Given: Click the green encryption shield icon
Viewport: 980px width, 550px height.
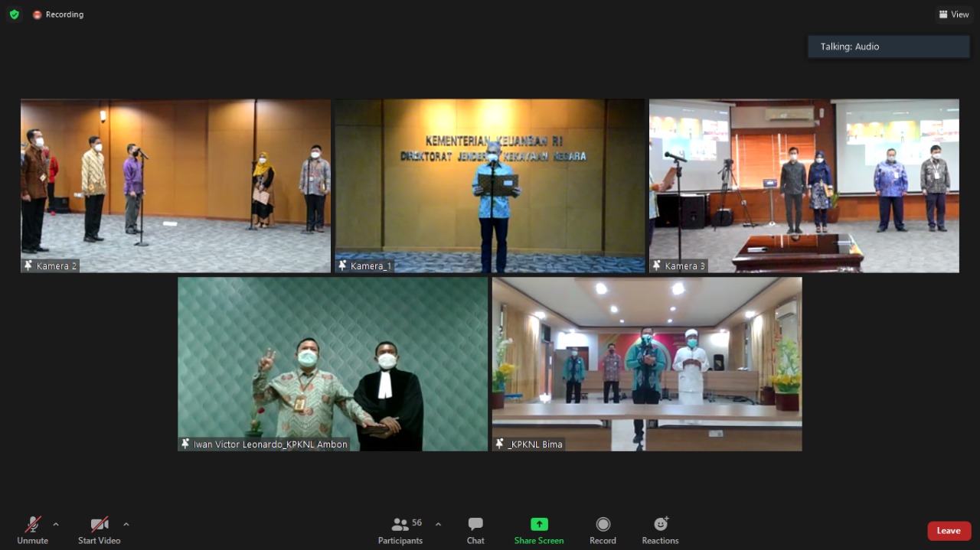Looking at the screenshot, I should 14,15.
